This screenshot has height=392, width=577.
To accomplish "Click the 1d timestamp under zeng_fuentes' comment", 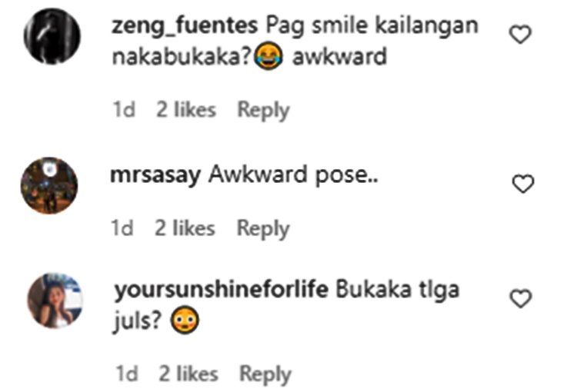I will (124, 110).
